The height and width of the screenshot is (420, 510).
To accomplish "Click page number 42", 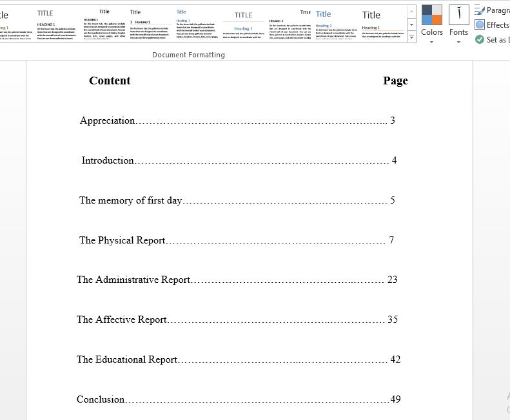I will click(x=395, y=359).
